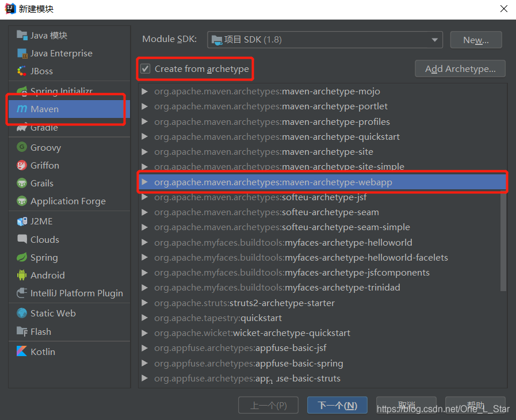Click the IntelliJ IDEA title bar logo

click(10, 9)
